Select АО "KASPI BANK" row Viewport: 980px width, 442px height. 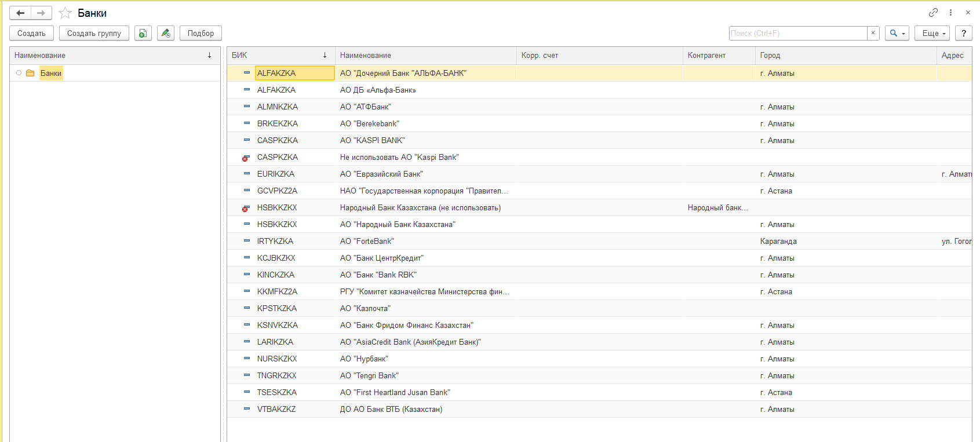[x=599, y=140]
